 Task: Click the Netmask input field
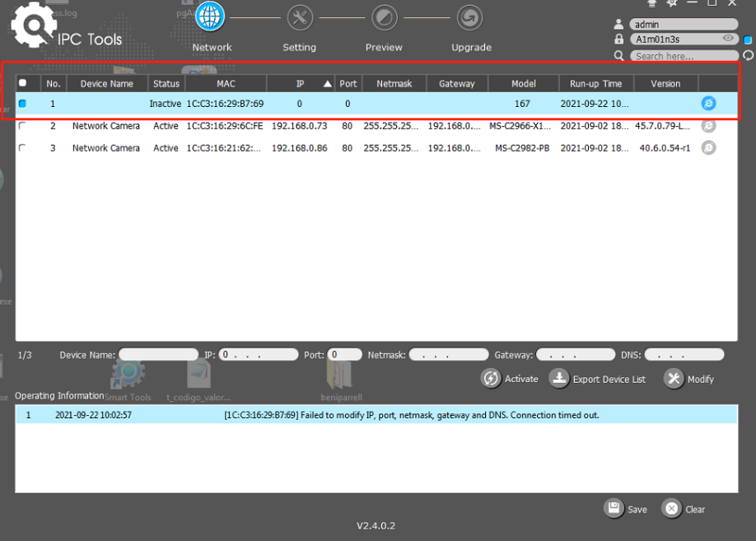(x=448, y=355)
